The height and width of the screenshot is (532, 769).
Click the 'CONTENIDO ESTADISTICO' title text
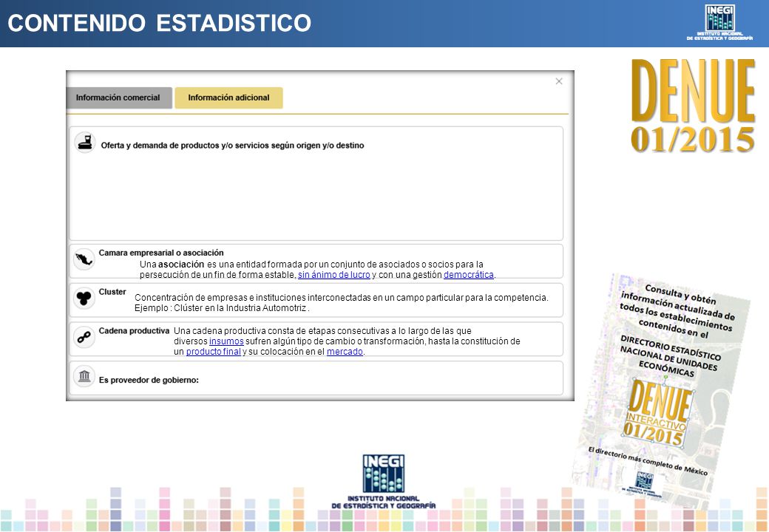[x=160, y=23]
